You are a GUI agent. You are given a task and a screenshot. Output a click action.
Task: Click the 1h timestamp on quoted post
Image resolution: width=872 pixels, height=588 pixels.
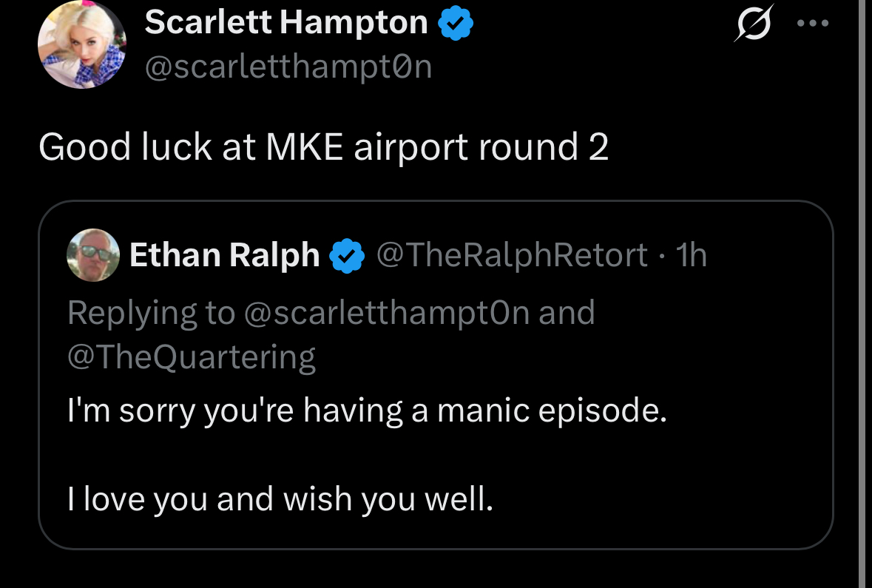pos(692,254)
